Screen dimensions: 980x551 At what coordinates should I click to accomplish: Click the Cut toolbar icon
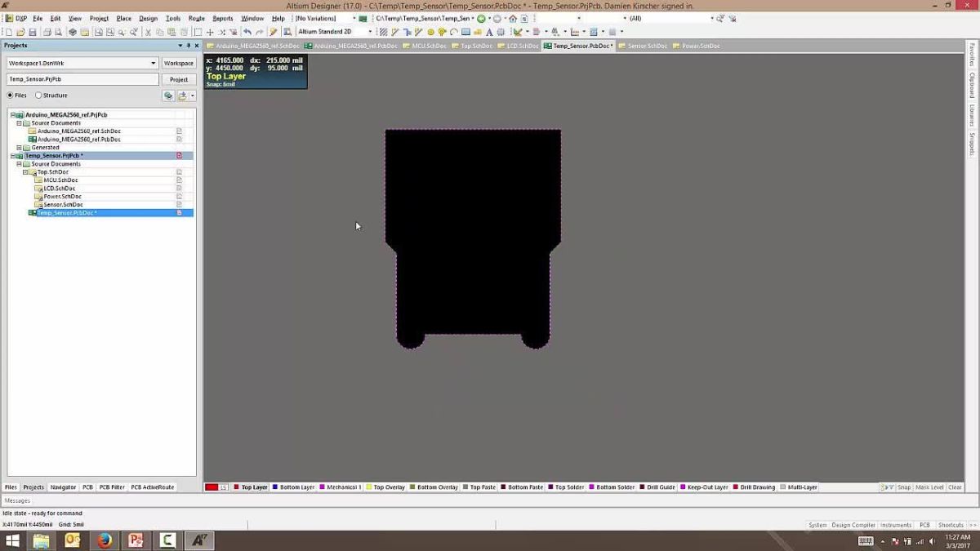[148, 31]
